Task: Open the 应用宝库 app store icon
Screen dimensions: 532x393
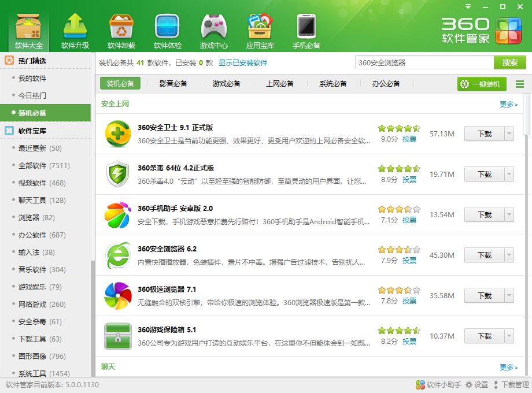Action: [260, 32]
